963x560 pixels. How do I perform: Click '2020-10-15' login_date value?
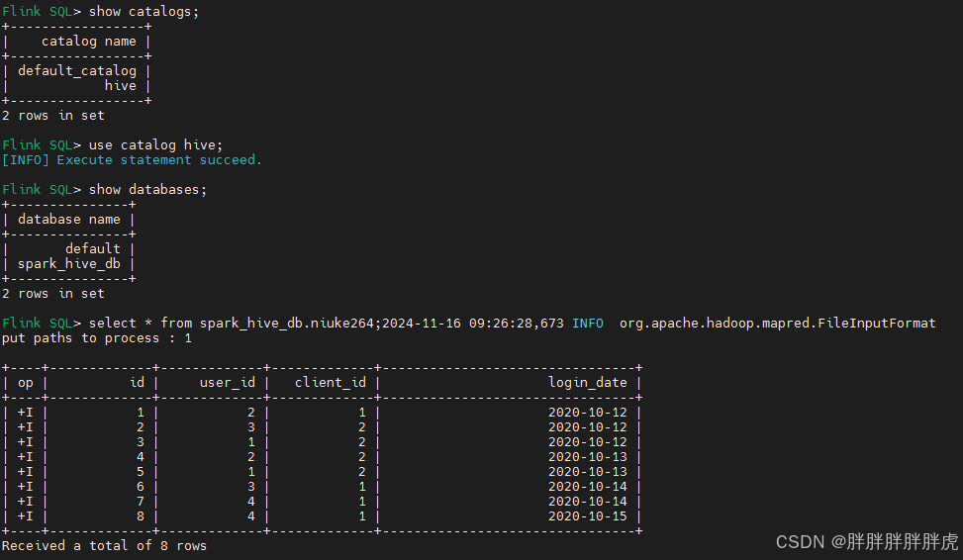588,516
